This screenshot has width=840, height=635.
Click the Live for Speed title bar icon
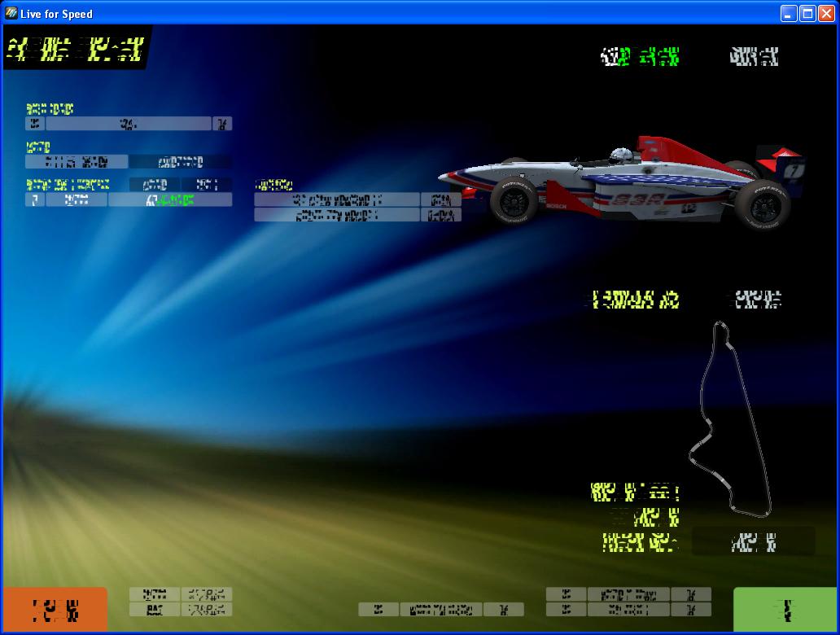point(11,13)
